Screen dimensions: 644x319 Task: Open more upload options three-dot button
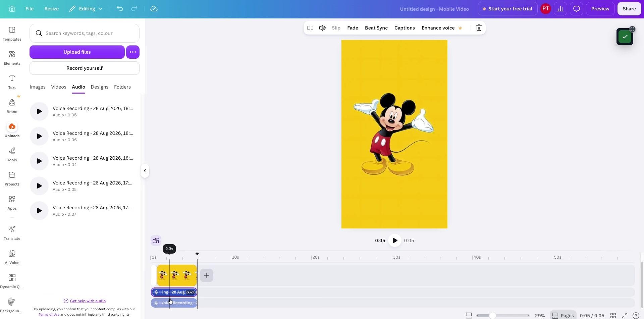(133, 52)
